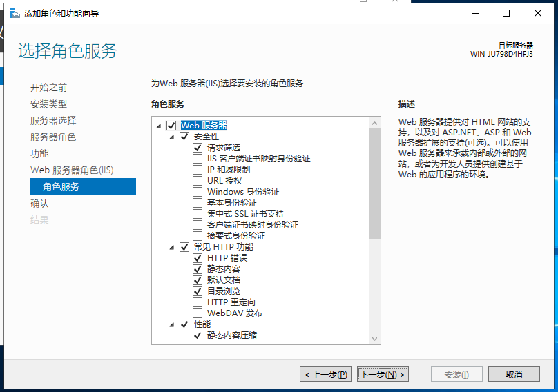Image resolution: width=558 pixels, height=392 pixels.
Task: Enable Windows 身份验证 checkbox
Action: click(x=198, y=192)
